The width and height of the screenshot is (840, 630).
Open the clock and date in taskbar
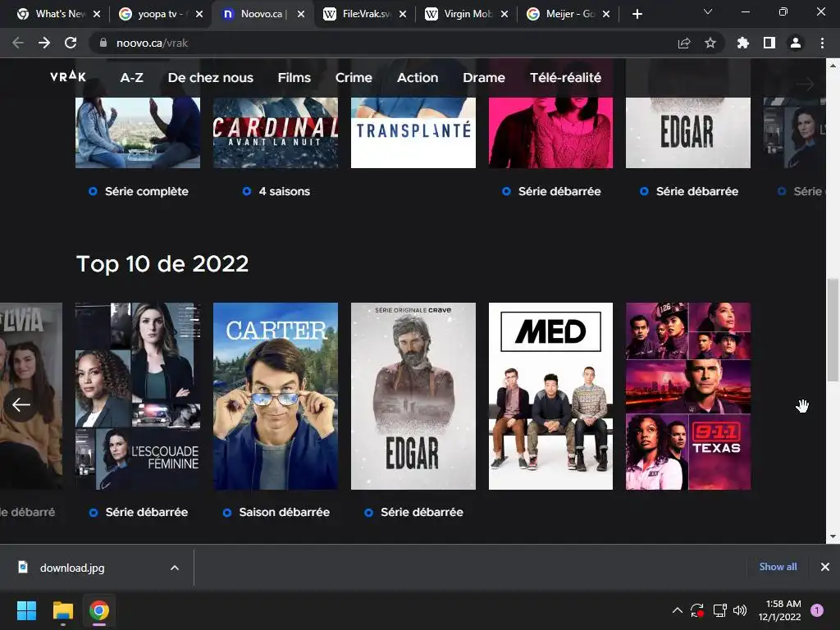(780, 610)
